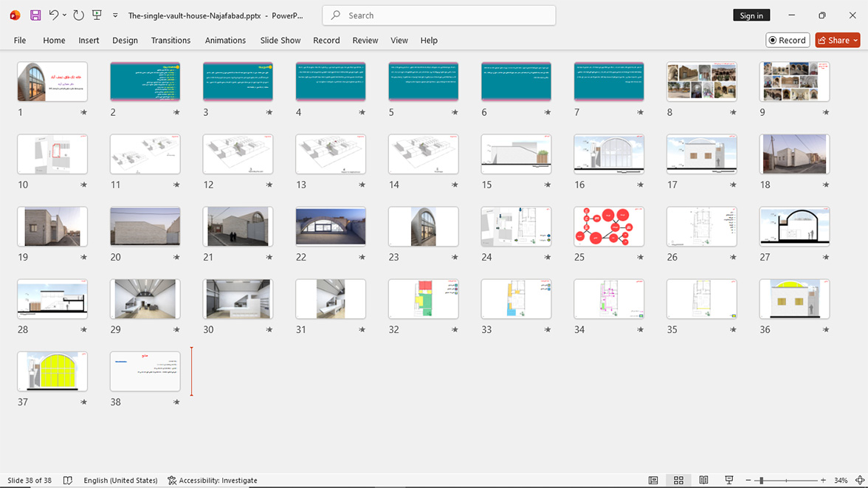Viewport: 868px width, 488px height.
Task: Open the Review tab
Action: tap(365, 41)
